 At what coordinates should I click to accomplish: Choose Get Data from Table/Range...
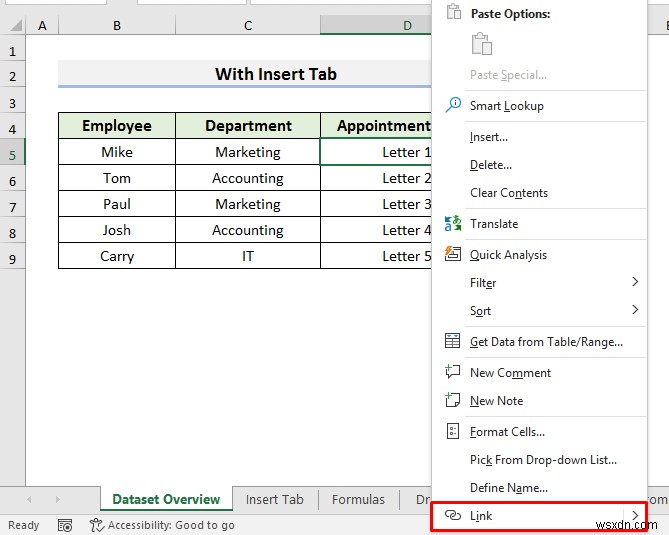click(539, 342)
